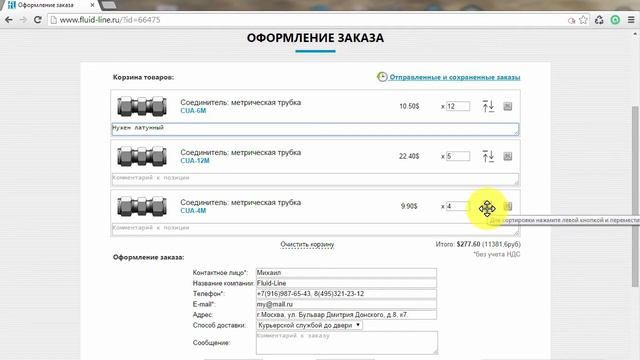This screenshot has height=360, width=640.
Task: Open Отправленные и сохраненные заказы link
Action: click(x=455, y=77)
